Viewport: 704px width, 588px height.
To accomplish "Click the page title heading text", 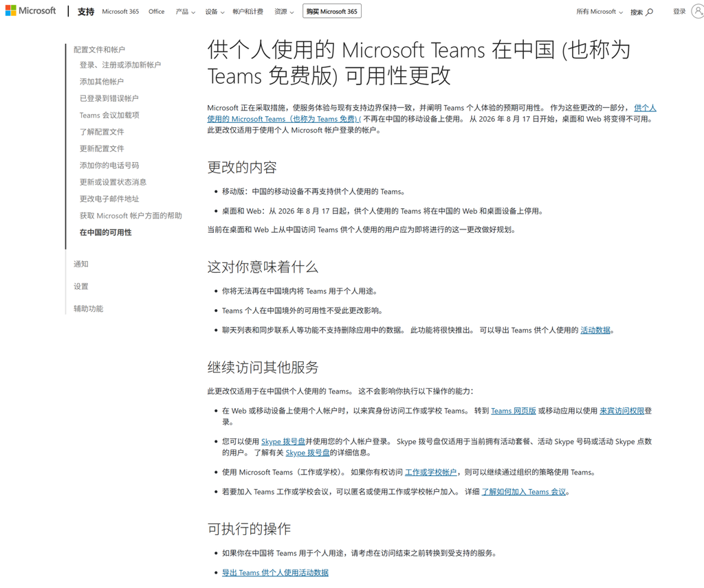I will pyautogui.click(x=419, y=63).
